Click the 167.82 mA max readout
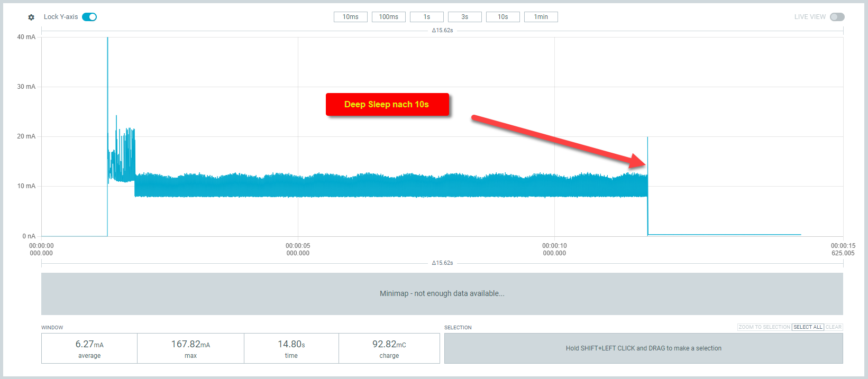The height and width of the screenshot is (379, 868). tap(190, 348)
